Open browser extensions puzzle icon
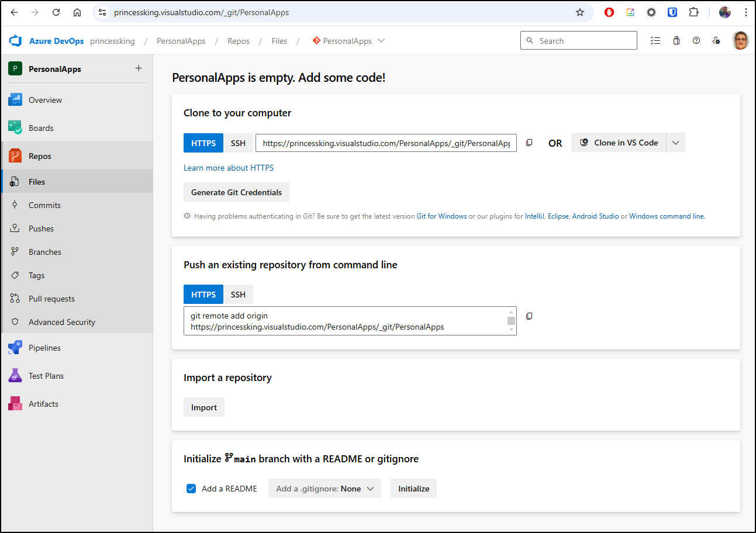The width and height of the screenshot is (756, 533). [x=693, y=12]
